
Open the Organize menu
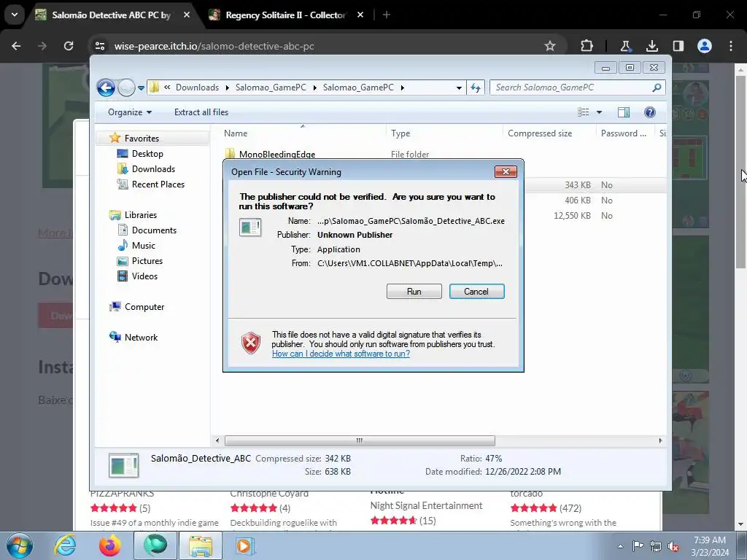coord(130,112)
